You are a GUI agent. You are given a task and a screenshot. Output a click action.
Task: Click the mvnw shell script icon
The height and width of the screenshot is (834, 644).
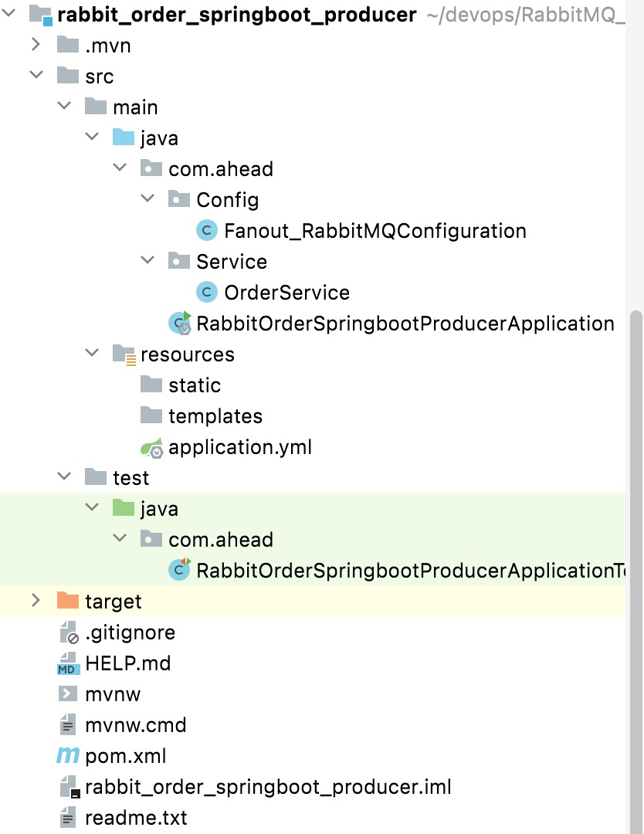coord(68,694)
